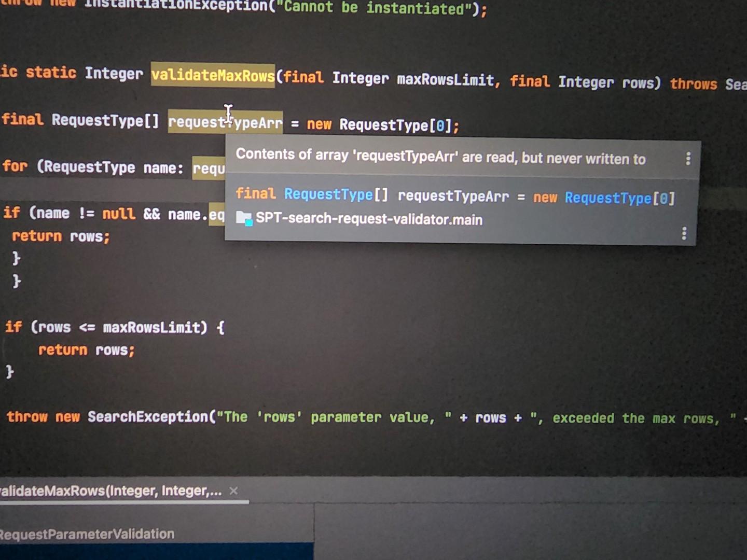
Task: Click the throws keyword in the method signature
Action: click(694, 83)
